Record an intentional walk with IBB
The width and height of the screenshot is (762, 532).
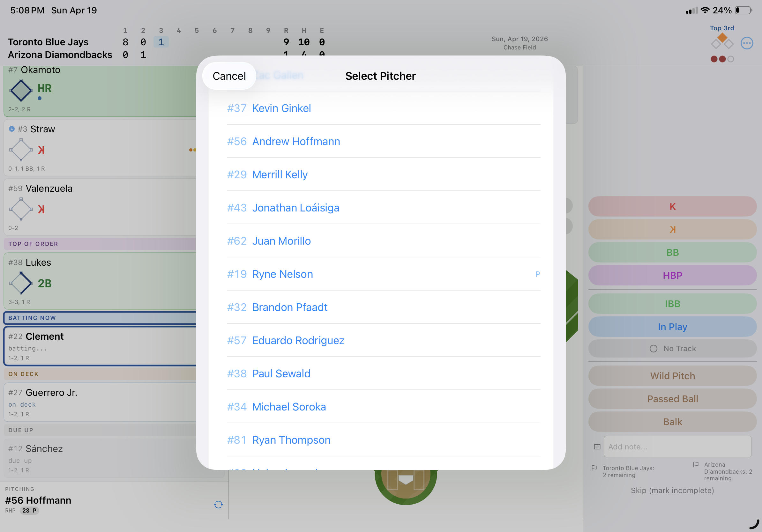[672, 304]
